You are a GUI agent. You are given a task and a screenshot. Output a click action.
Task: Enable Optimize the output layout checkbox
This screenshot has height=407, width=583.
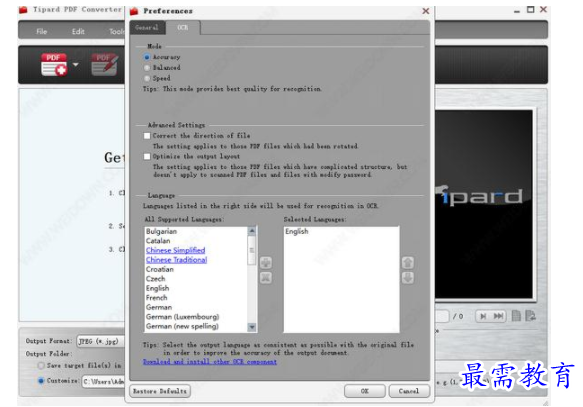147,156
